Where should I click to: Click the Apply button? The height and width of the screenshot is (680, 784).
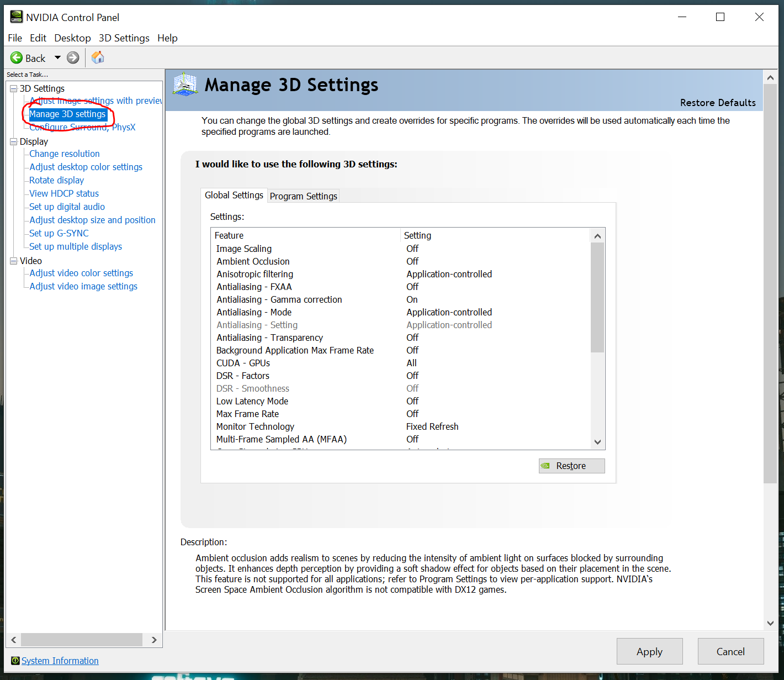click(650, 652)
